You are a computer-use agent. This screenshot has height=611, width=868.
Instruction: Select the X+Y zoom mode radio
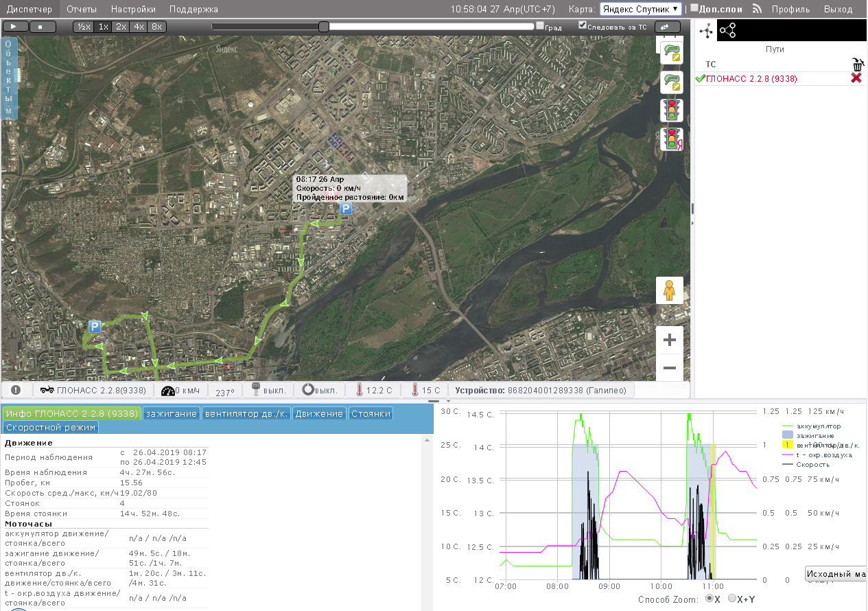(731, 599)
